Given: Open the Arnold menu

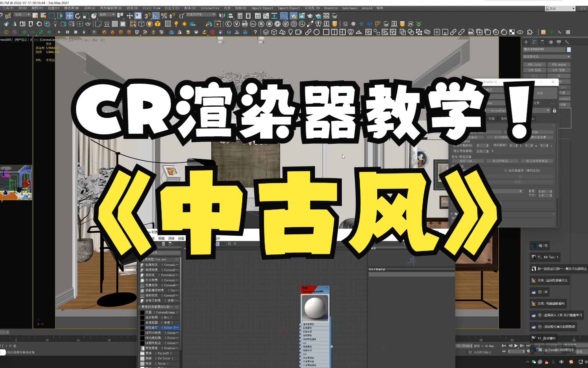Looking at the screenshot, I should [x=367, y=8].
